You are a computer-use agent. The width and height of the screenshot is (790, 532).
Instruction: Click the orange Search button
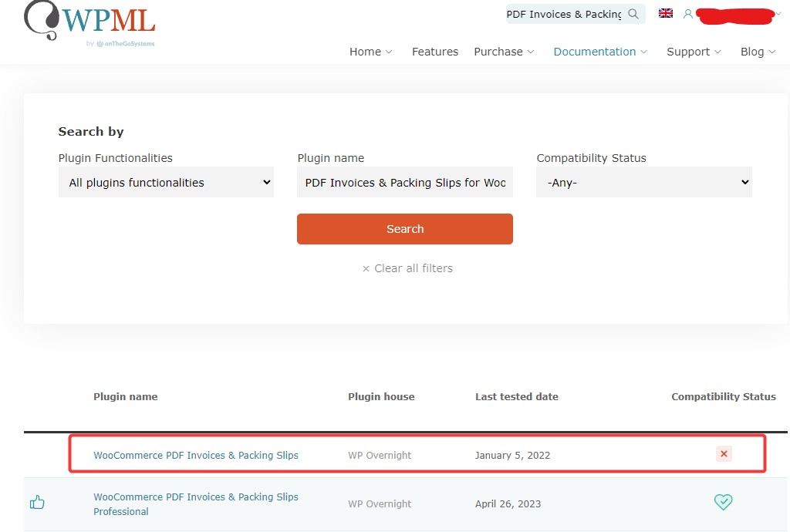405,229
